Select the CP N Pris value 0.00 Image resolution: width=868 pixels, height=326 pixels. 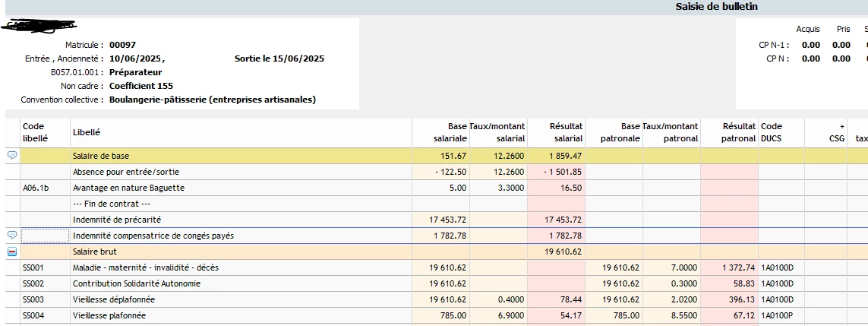[x=841, y=59]
